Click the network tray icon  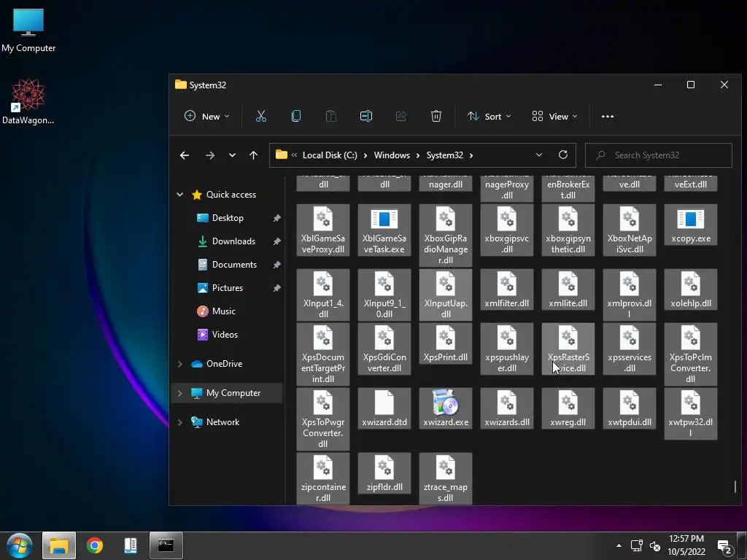636,545
